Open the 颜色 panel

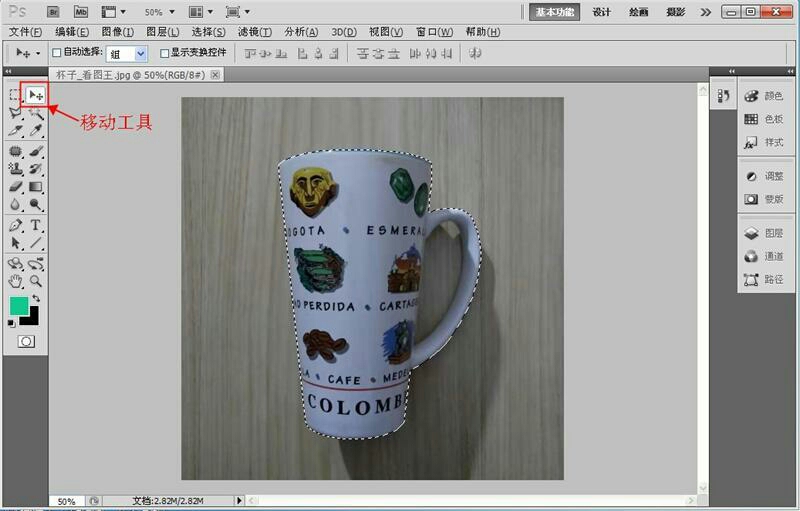click(764, 96)
